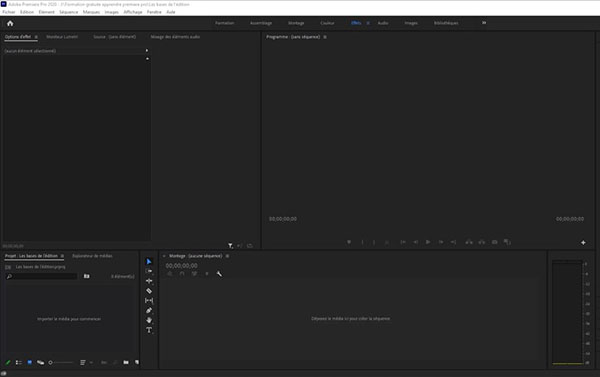Viewport: 600px width, 377px height.
Task: Open timeline display settings wrench
Action: [219, 274]
